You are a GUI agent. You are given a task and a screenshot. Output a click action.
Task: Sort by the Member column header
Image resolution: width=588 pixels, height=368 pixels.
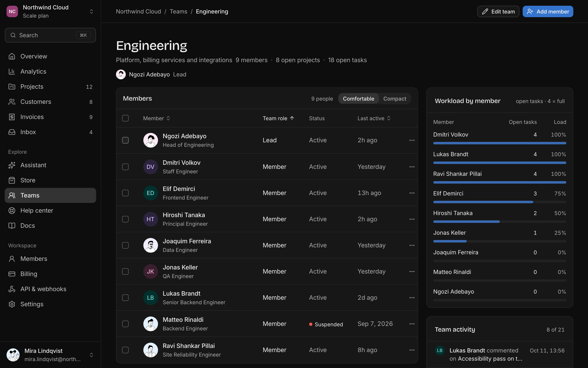click(x=156, y=118)
